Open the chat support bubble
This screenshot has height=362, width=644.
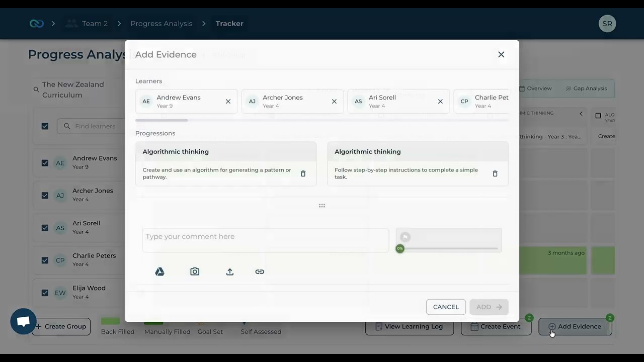click(x=23, y=321)
